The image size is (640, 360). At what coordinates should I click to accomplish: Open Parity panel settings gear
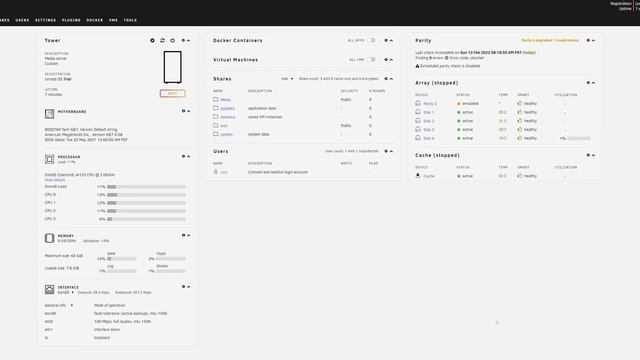(588, 40)
